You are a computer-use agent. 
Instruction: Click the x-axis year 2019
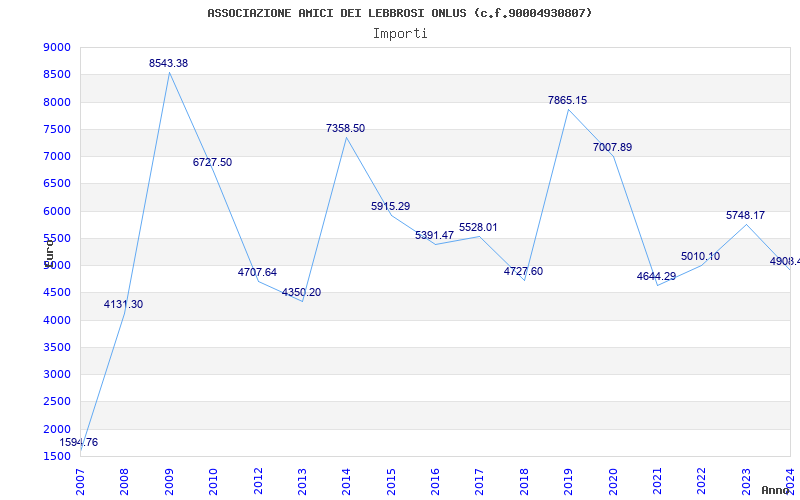568,482
